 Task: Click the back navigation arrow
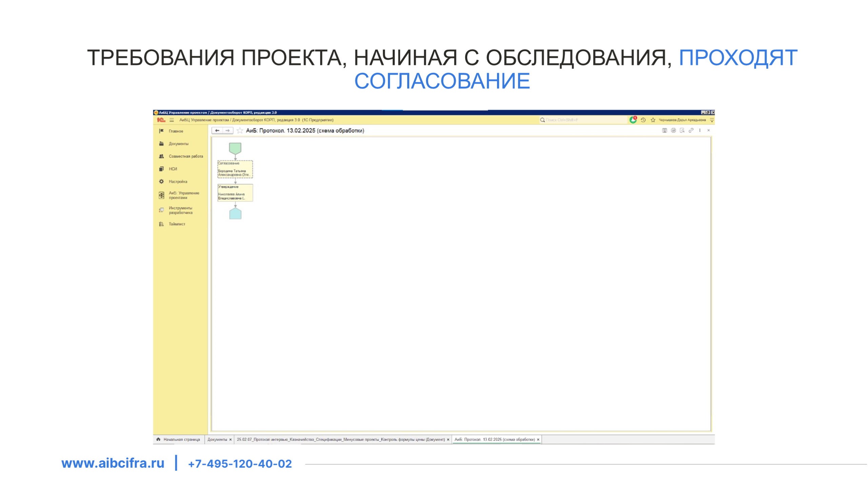coord(217,131)
